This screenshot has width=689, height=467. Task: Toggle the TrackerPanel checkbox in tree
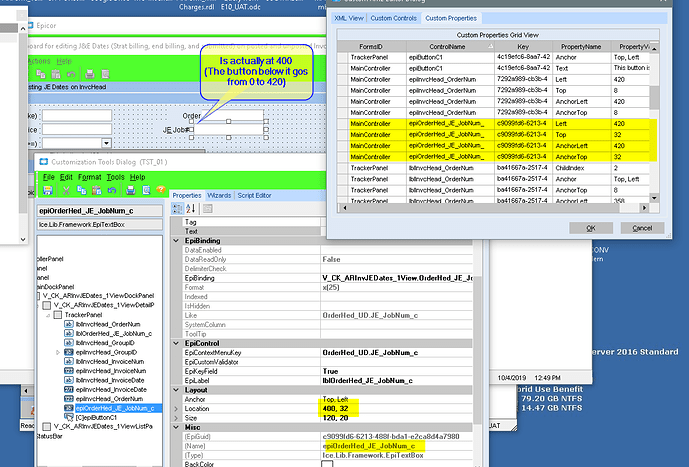click(x=55, y=315)
